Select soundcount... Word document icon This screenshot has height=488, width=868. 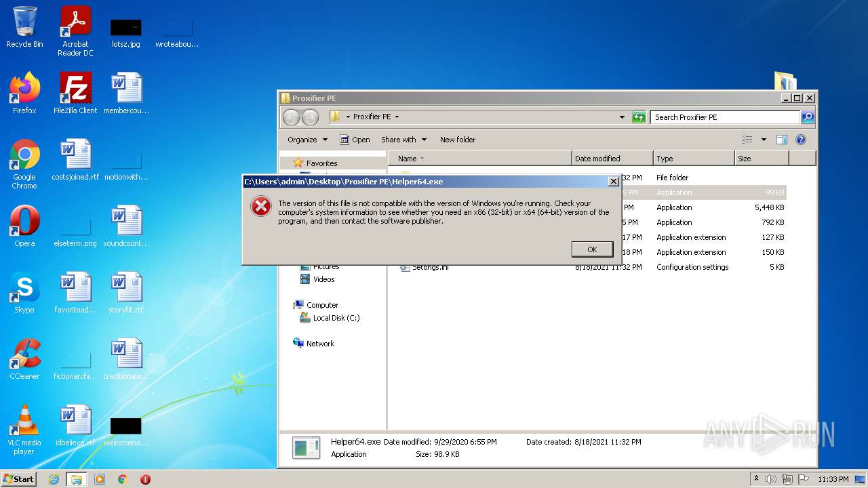(x=126, y=226)
